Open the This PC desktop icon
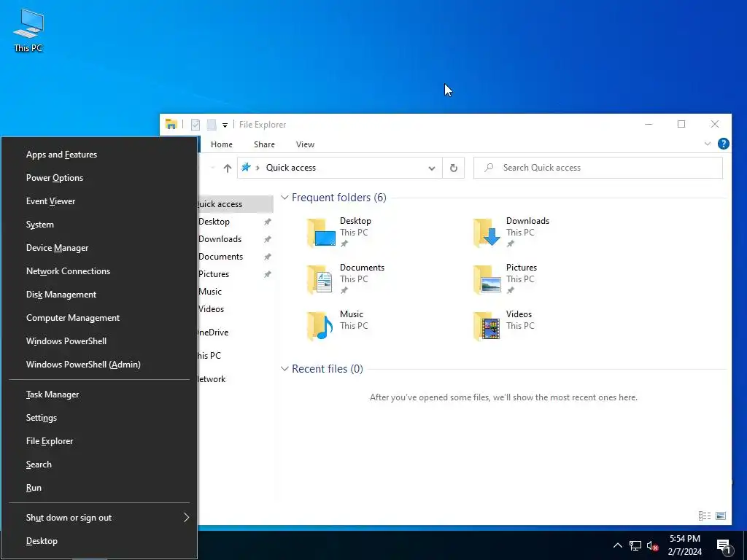 [28, 31]
